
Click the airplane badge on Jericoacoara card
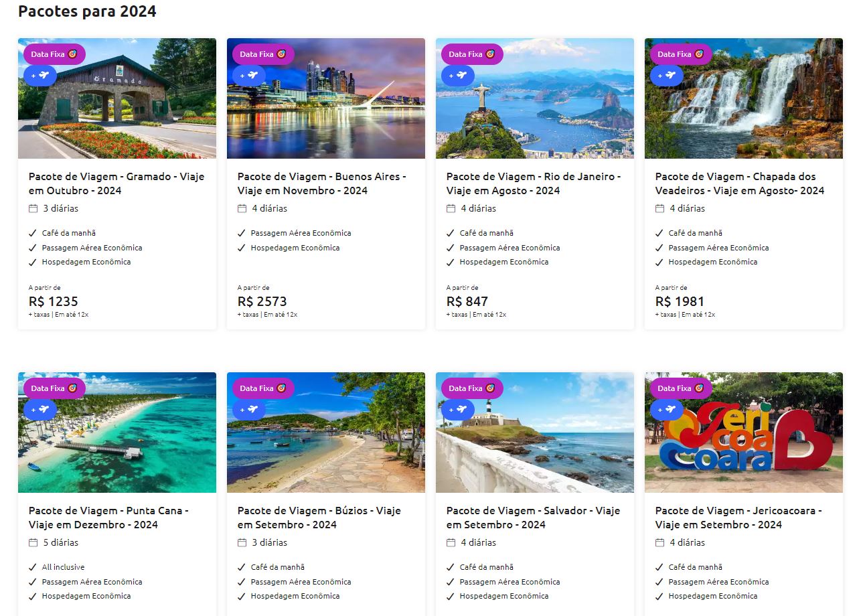(667, 410)
